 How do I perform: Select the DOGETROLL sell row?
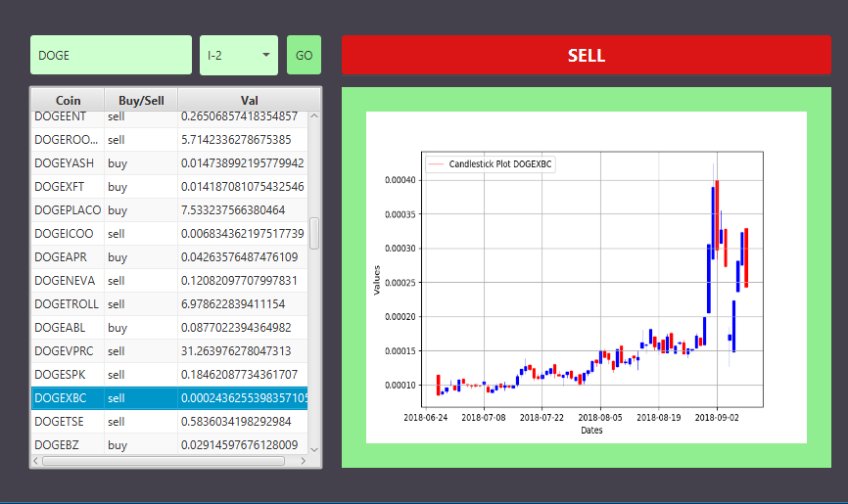point(169,304)
